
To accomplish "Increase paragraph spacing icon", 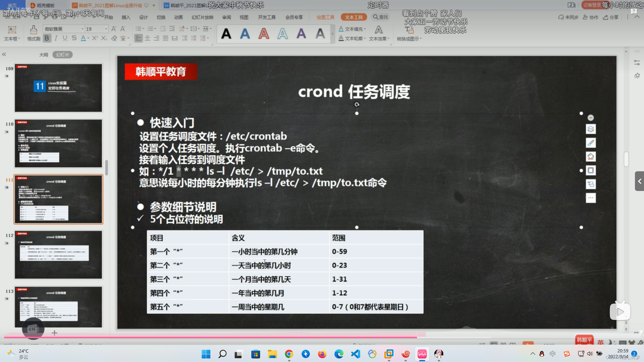I will [185, 38].
